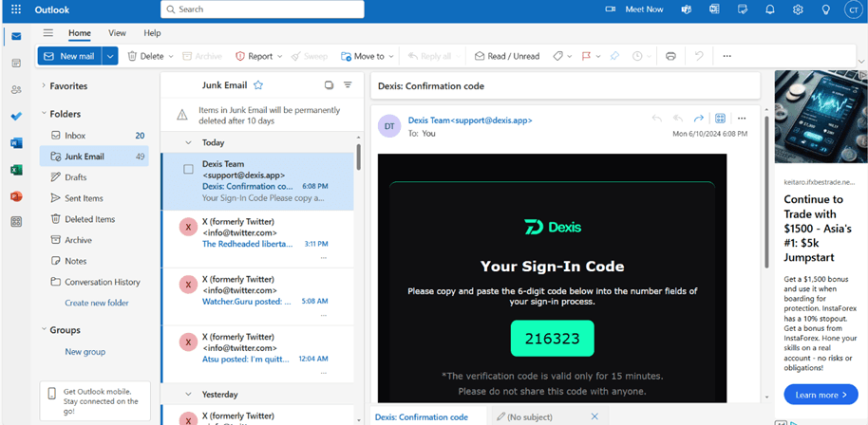Click in the Search box

[262, 9]
